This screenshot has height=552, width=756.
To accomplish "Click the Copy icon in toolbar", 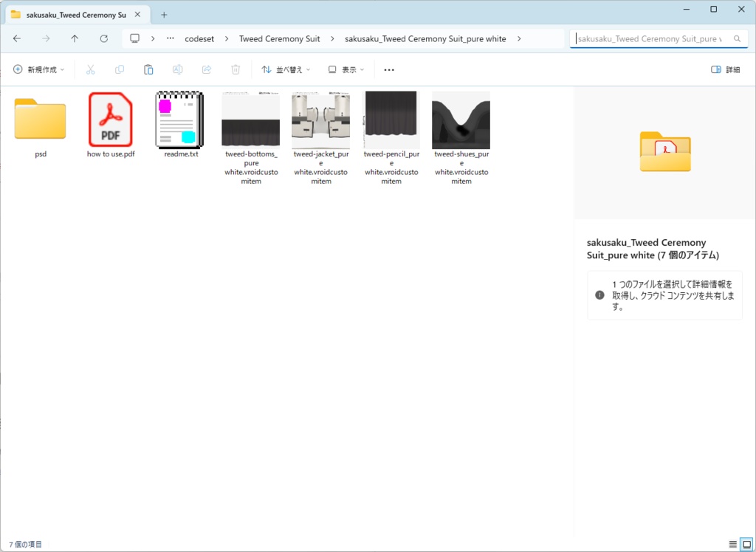I will [x=120, y=69].
